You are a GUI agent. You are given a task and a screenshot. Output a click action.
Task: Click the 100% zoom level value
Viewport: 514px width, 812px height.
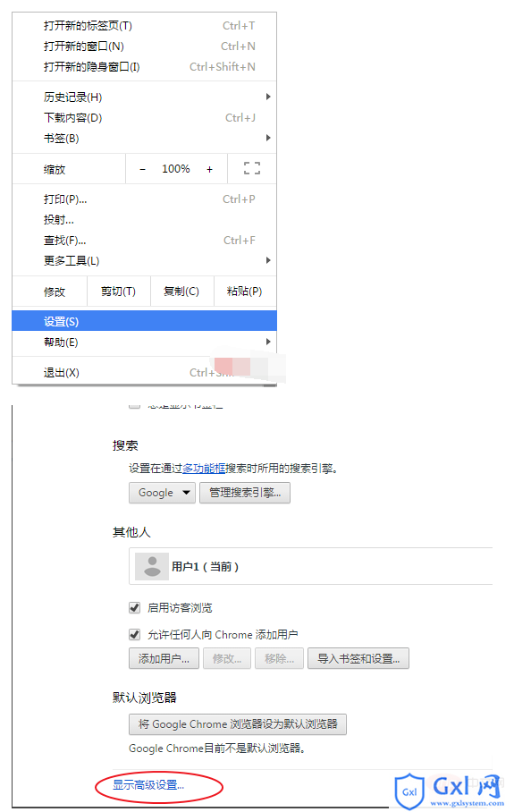[175, 169]
